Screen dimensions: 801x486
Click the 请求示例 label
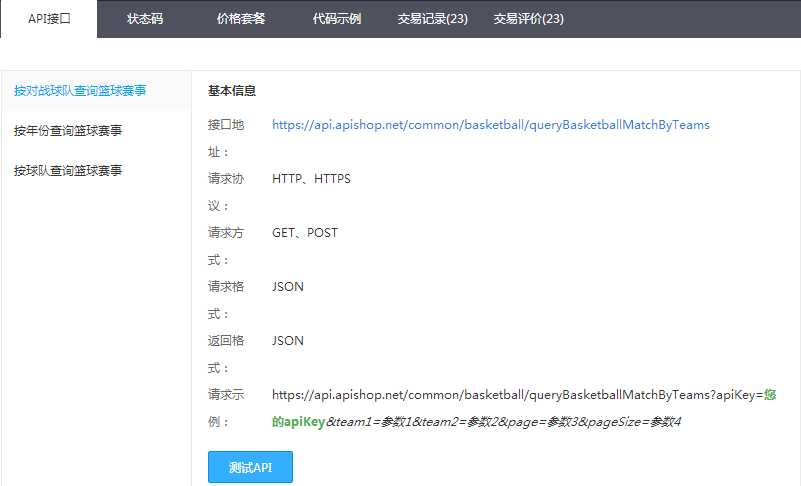tap(226, 408)
